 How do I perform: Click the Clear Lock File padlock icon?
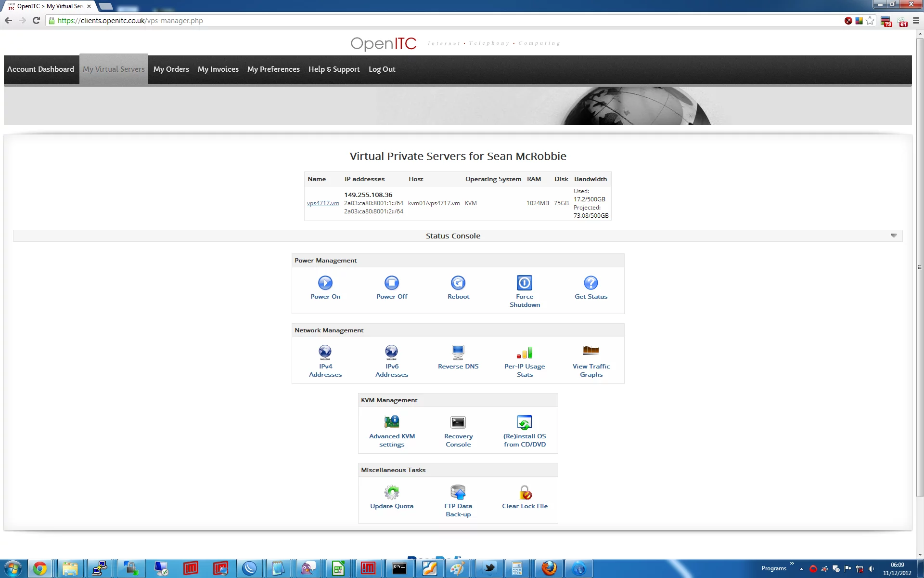pyautogui.click(x=525, y=492)
